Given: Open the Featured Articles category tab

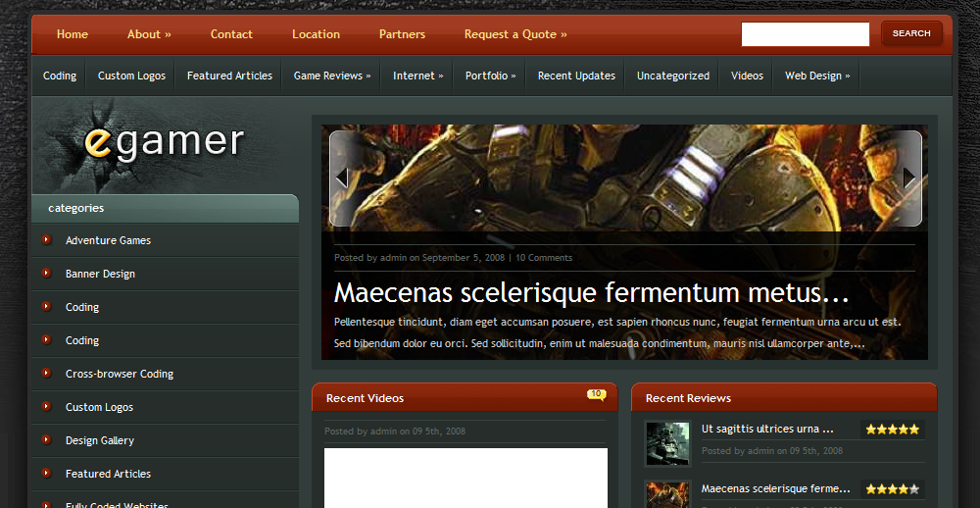Looking at the screenshot, I should pyautogui.click(x=229, y=76).
